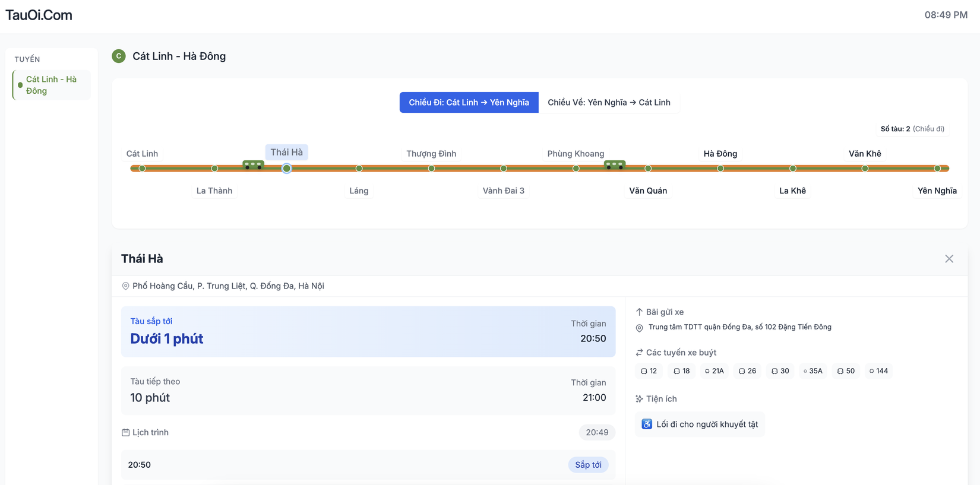Image resolution: width=980 pixels, height=485 pixels.
Task: Click the Sắp tới status badge
Action: (x=587, y=465)
